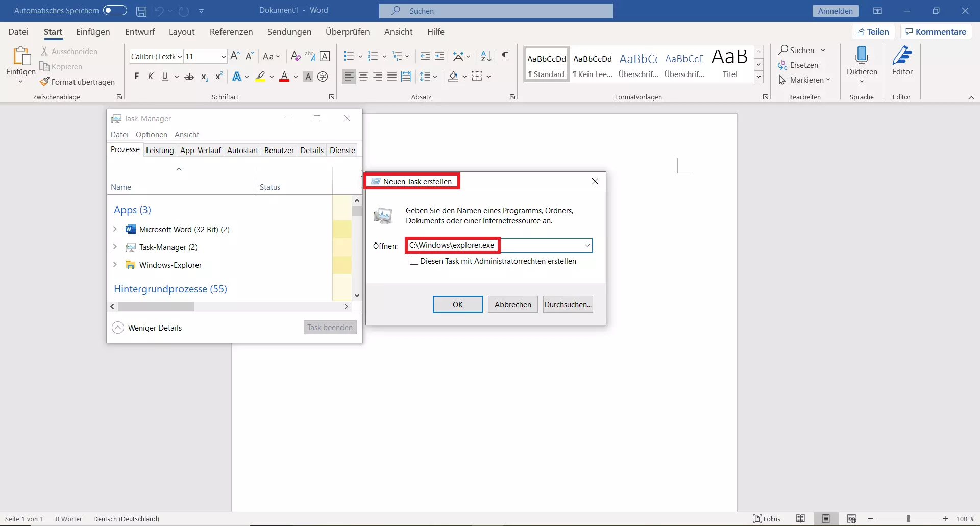Switch to Details tab in Task-Manager
This screenshot has width=980, height=526.
pos(312,150)
